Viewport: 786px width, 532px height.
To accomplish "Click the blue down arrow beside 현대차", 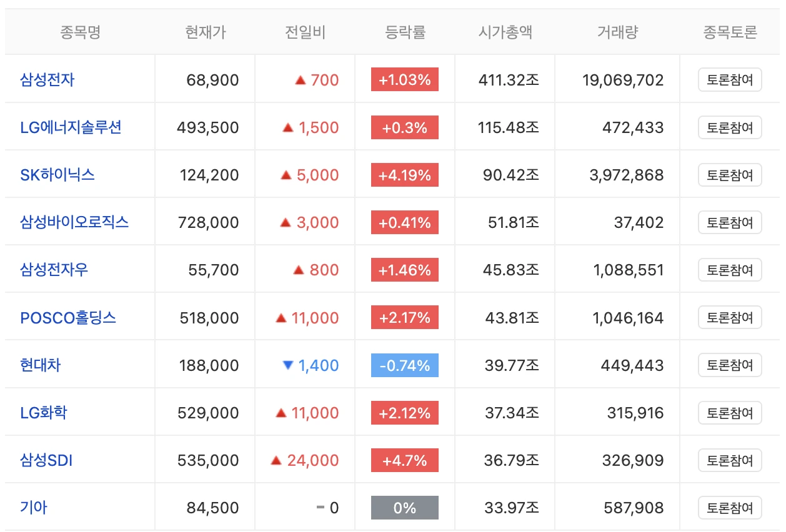I will pos(289,364).
